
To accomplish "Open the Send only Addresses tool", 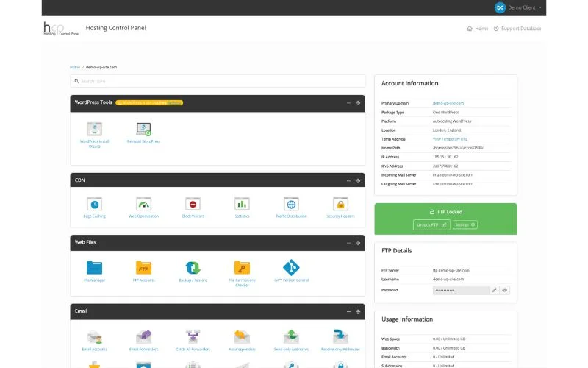I will pos(291,337).
